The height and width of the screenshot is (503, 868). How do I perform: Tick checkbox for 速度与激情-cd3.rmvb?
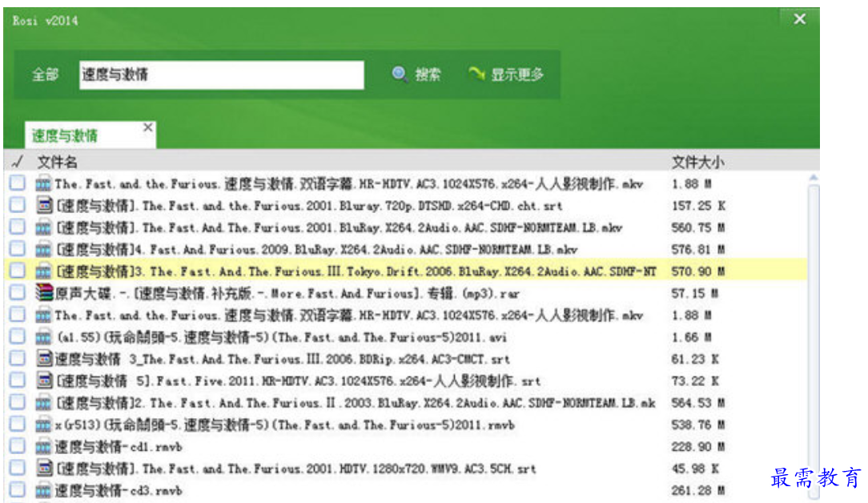click(x=17, y=489)
